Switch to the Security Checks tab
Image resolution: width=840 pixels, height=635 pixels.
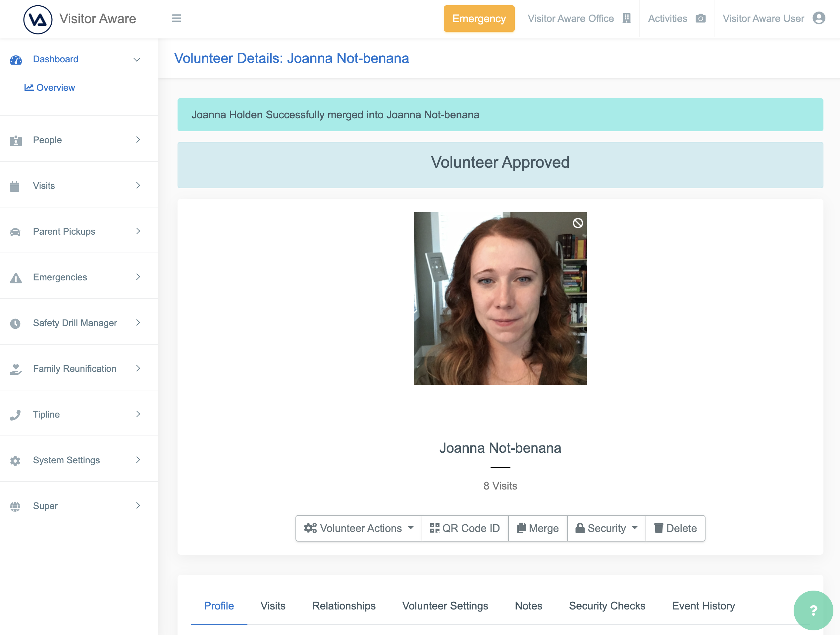607,606
